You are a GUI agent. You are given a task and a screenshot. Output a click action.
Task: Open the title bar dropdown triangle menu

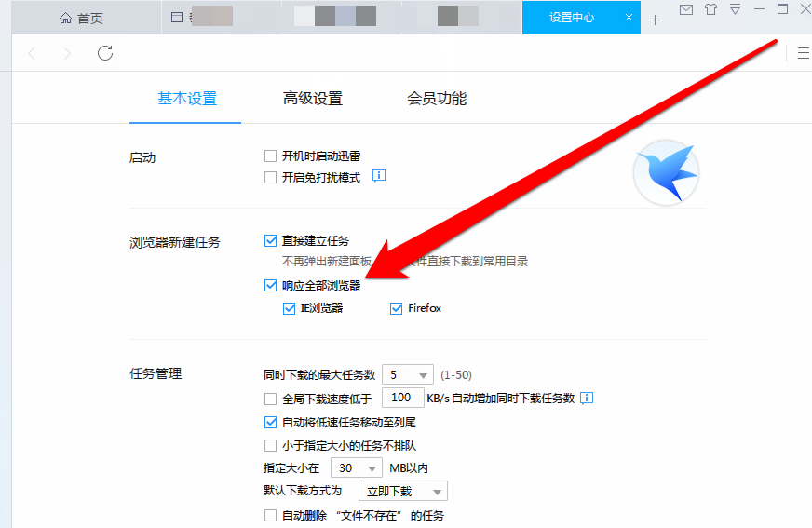coord(735,9)
